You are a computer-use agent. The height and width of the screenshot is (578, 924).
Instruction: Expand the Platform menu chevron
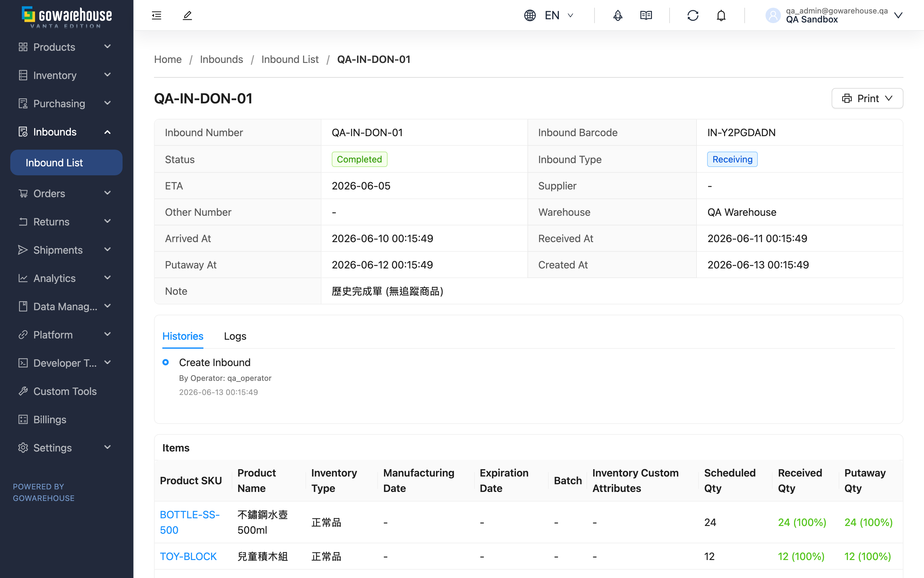108,334
